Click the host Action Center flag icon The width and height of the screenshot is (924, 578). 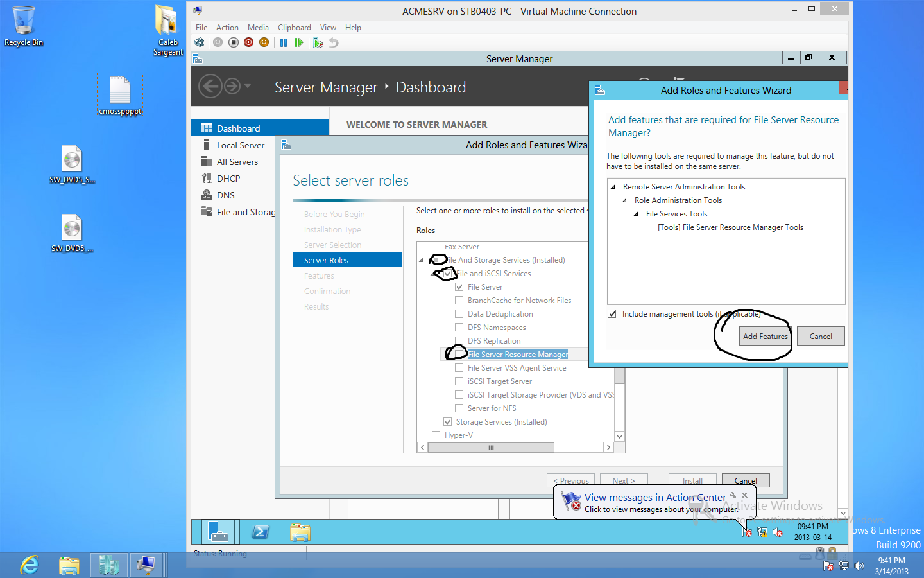pos(828,566)
